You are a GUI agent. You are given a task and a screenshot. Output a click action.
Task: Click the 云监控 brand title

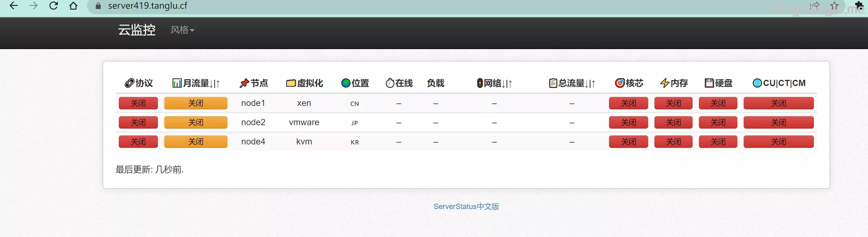136,30
